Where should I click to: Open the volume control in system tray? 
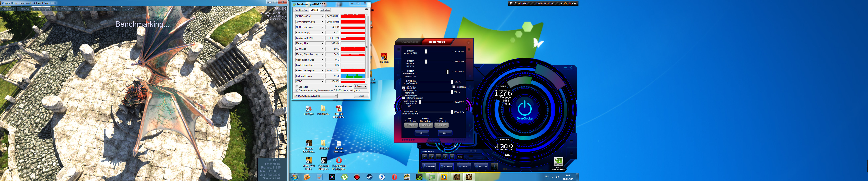coord(557,177)
